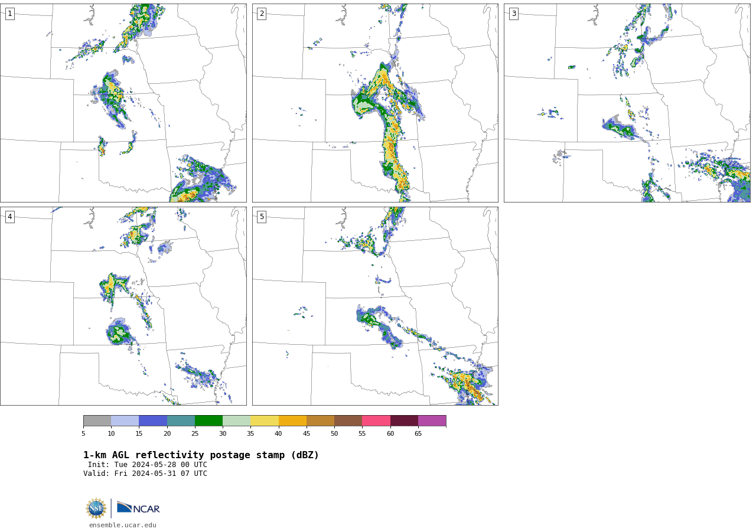Click the colorbar tick label 50

coord(334,434)
